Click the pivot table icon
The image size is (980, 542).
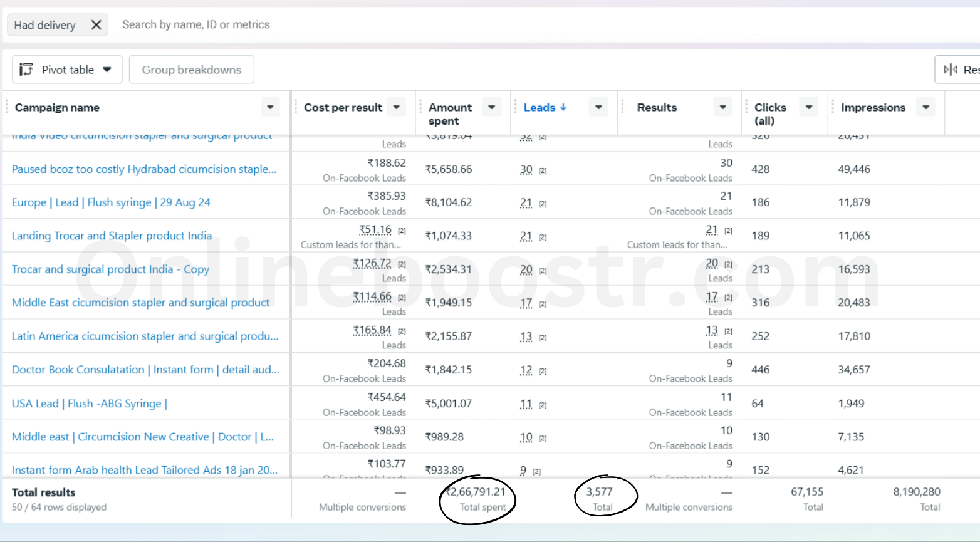pyautogui.click(x=26, y=70)
